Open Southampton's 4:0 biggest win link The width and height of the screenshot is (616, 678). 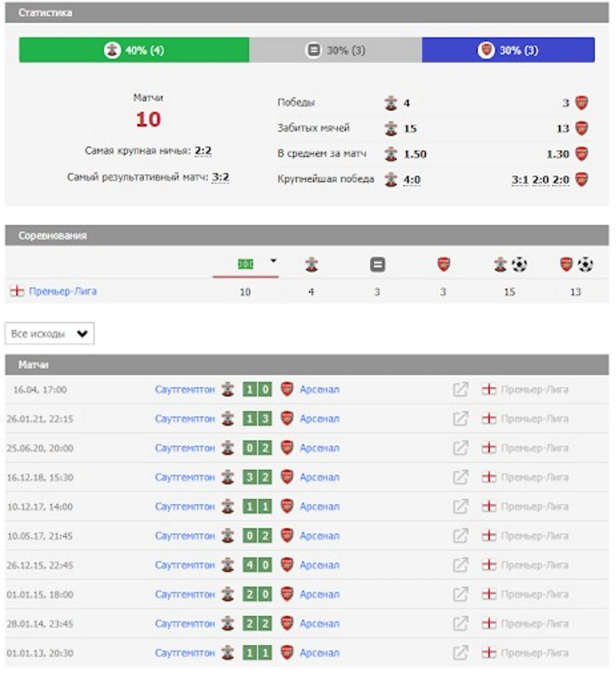[x=412, y=180]
